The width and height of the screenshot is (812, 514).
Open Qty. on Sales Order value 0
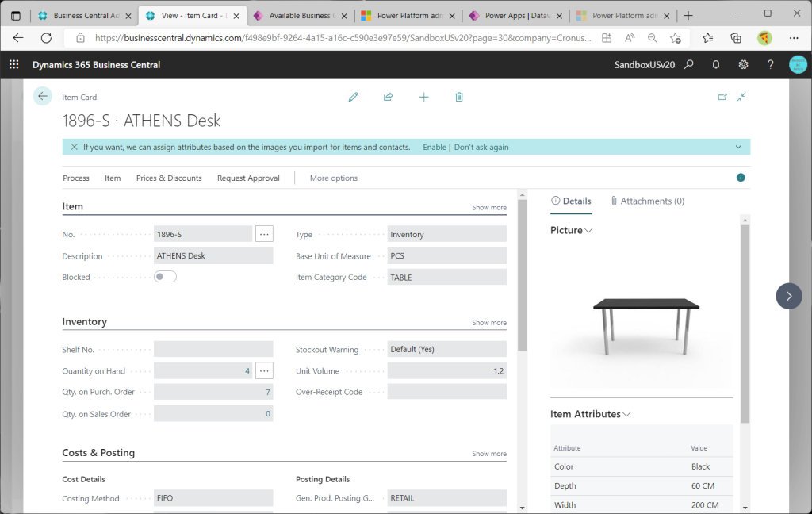click(213, 413)
